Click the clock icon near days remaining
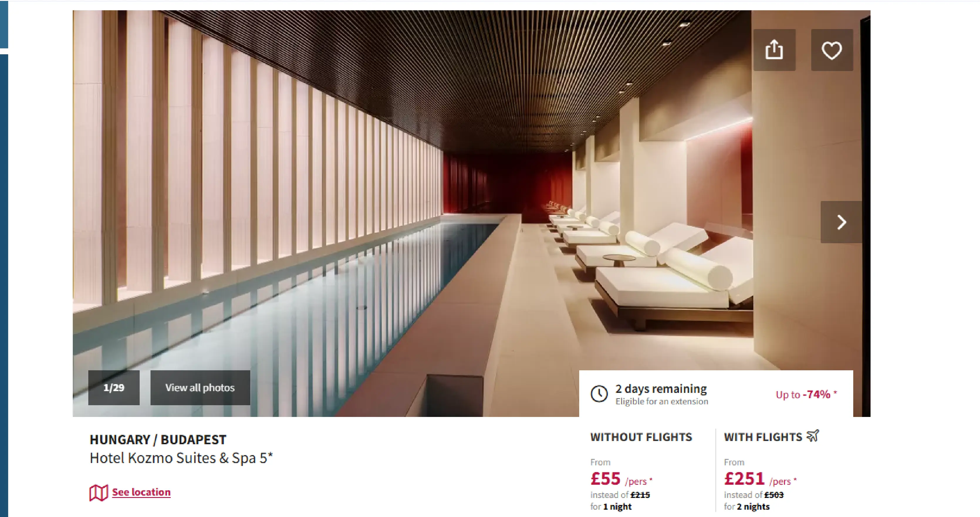The height and width of the screenshot is (517, 980). [x=599, y=394]
